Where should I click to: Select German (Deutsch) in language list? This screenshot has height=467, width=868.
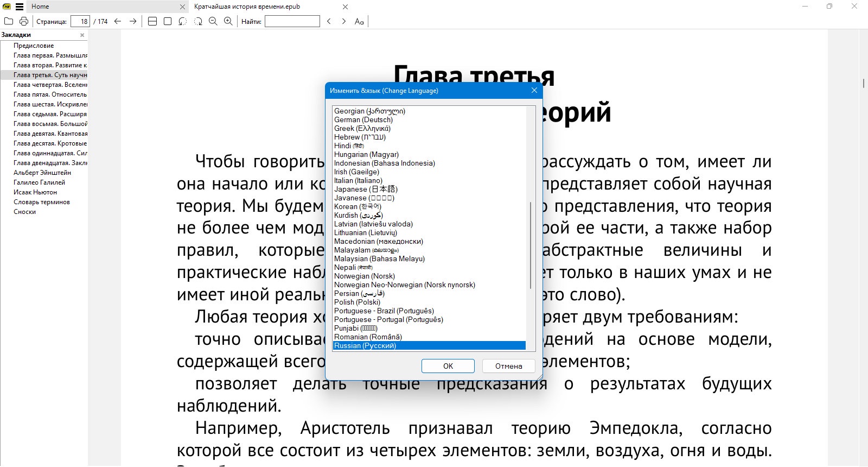click(363, 119)
